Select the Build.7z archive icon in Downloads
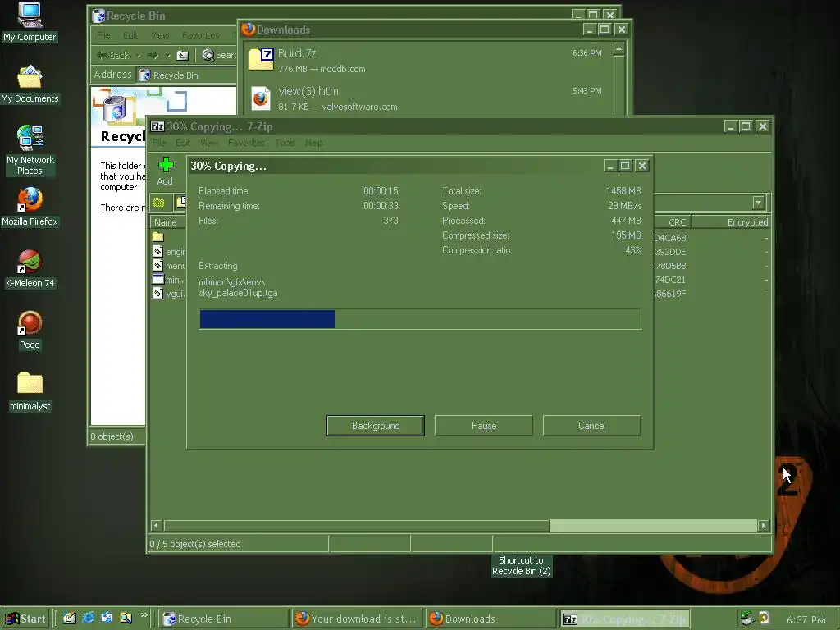This screenshot has height=630, width=840. pyautogui.click(x=261, y=59)
